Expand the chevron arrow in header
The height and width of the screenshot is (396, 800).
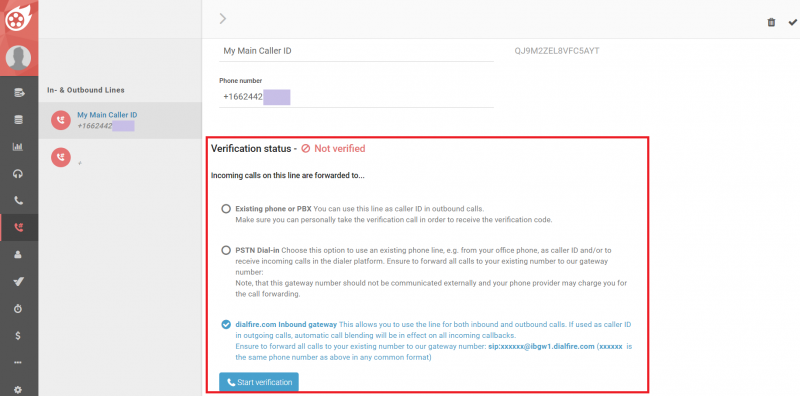222,19
